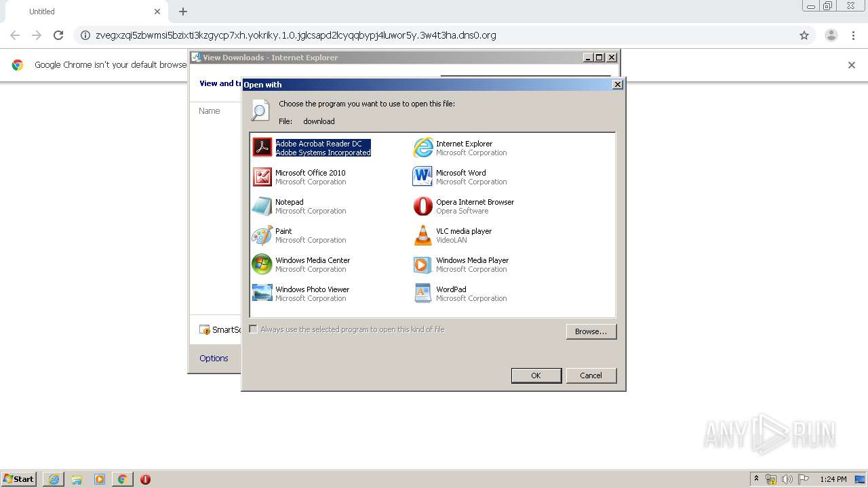Select 'Windows Media Player' text entry
The width and height of the screenshot is (868, 488).
(x=472, y=260)
